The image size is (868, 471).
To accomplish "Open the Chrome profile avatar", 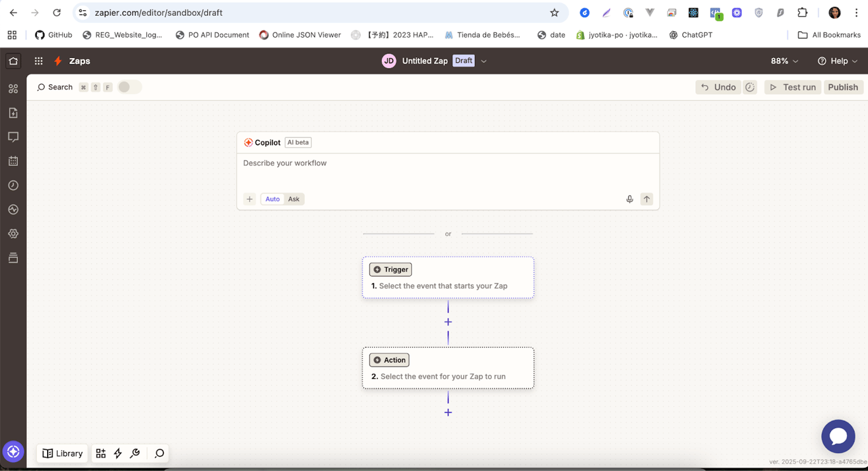I will tap(834, 13).
